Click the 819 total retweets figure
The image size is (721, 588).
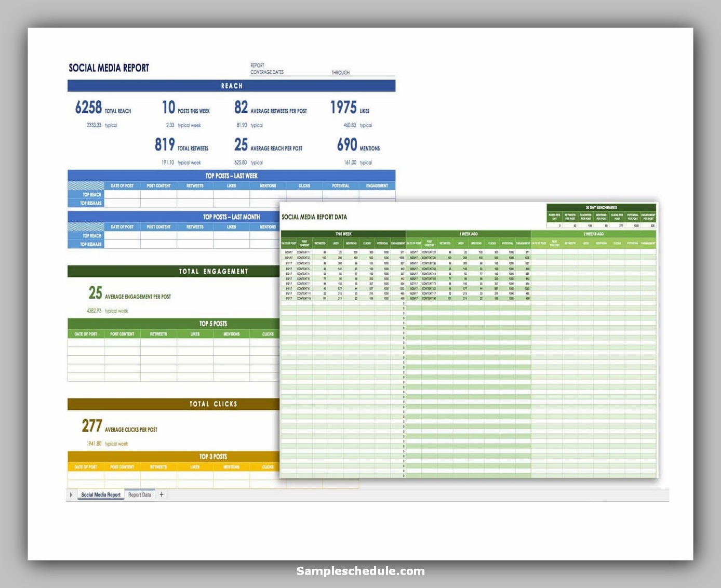165,144
